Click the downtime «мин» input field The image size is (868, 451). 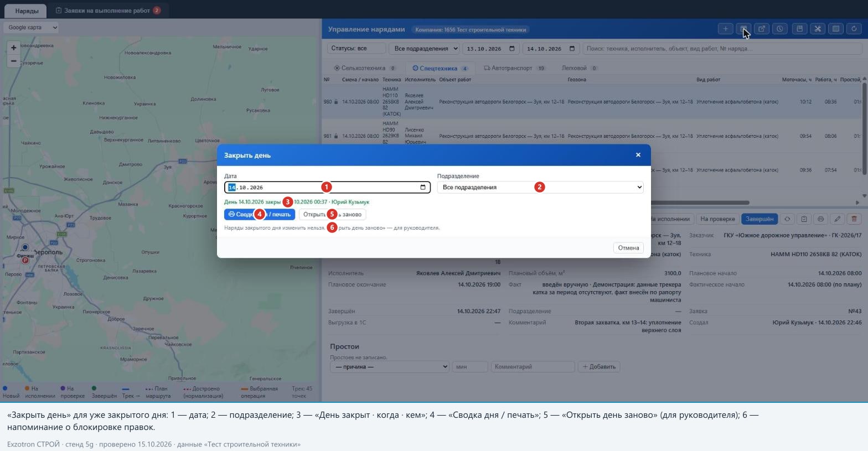click(x=470, y=366)
